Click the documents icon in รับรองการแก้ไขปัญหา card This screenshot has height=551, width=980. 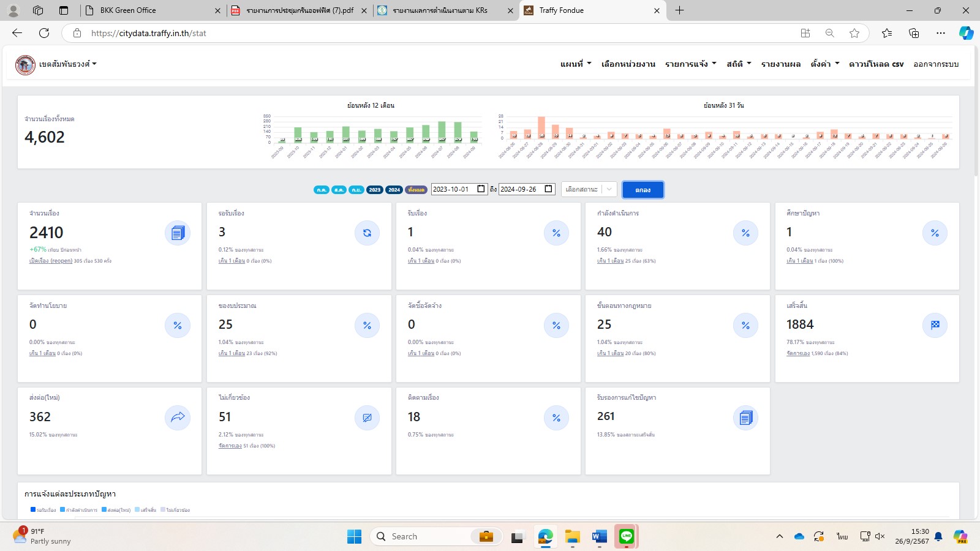[745, 418]
